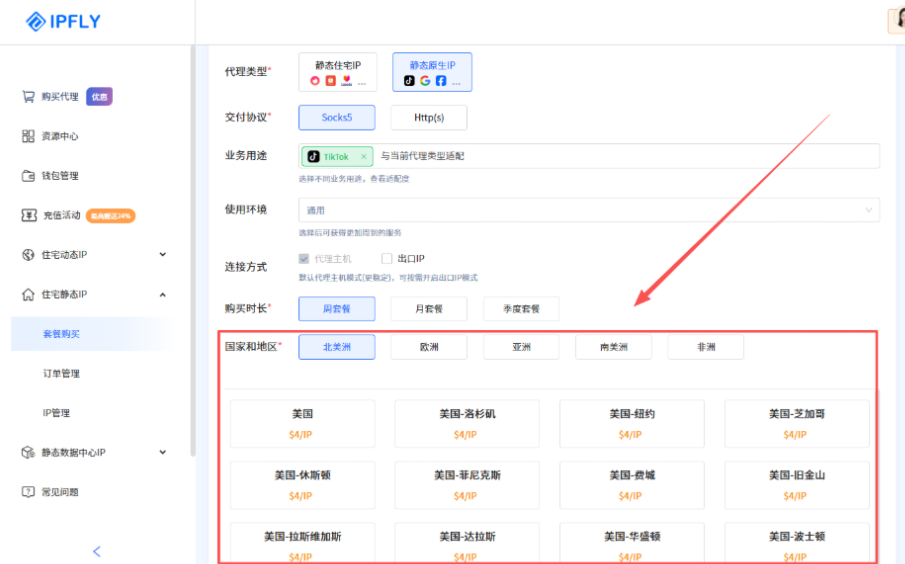This screenshot has height=564, width=905.
Task: Click the 钱包管理 sidebar label
Action: 60,175
